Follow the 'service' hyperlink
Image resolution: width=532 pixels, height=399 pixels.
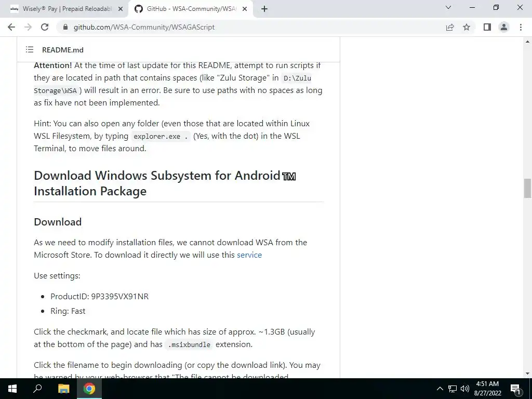pos(249,255)
